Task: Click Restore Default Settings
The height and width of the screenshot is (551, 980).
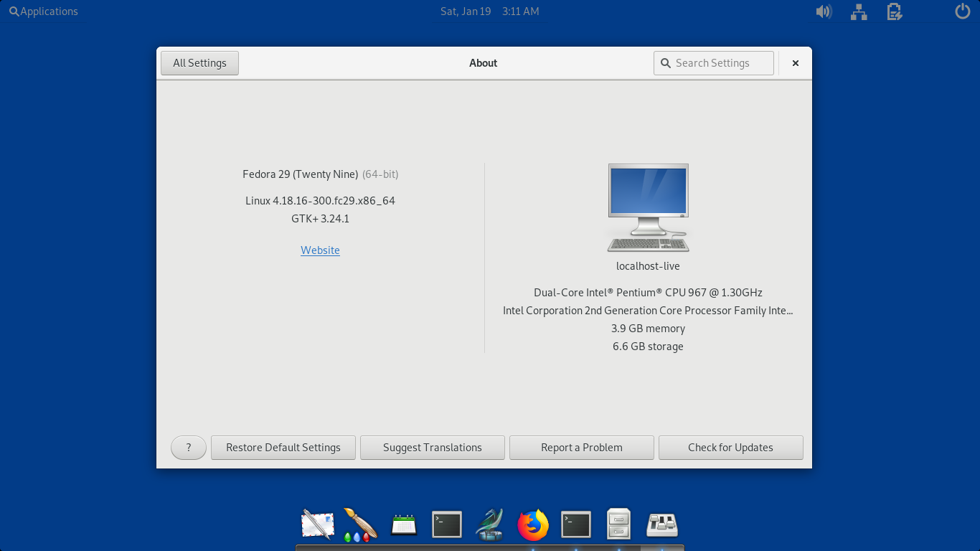Action: point(283,448)
